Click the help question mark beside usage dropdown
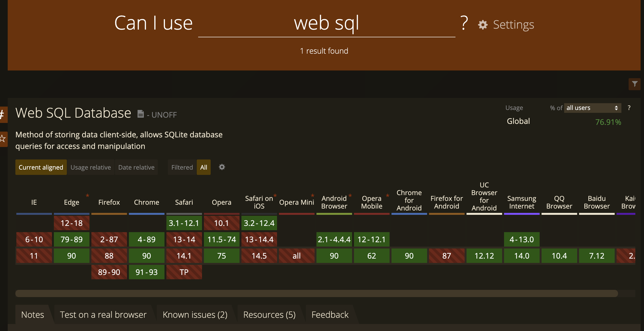The width and height of the screenshot is (644, 331). coord(629,108)
